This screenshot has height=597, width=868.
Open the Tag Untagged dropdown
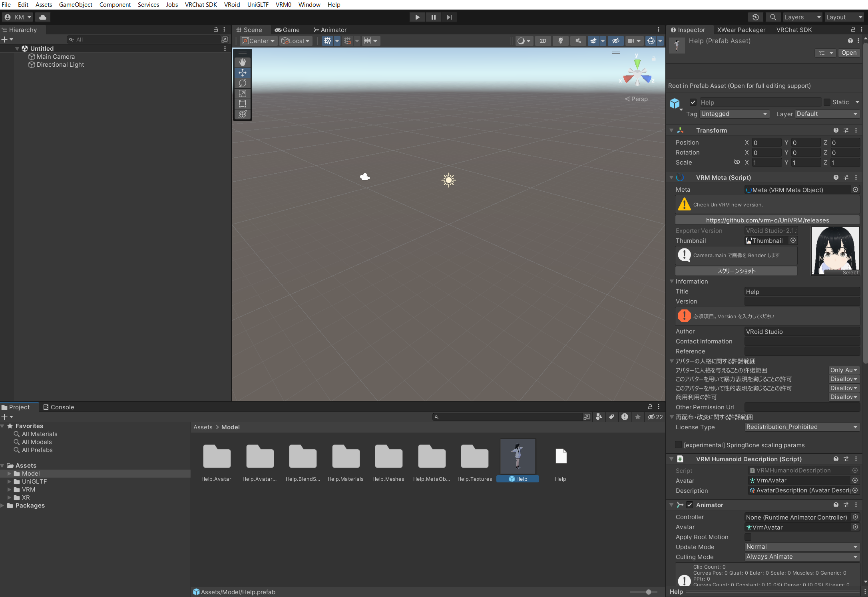pos(735,114)
